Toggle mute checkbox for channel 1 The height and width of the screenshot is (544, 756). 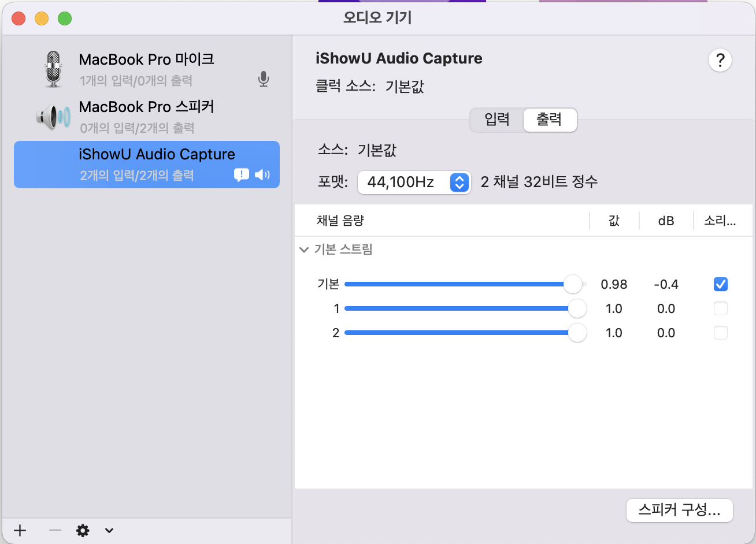pos(721,308)
